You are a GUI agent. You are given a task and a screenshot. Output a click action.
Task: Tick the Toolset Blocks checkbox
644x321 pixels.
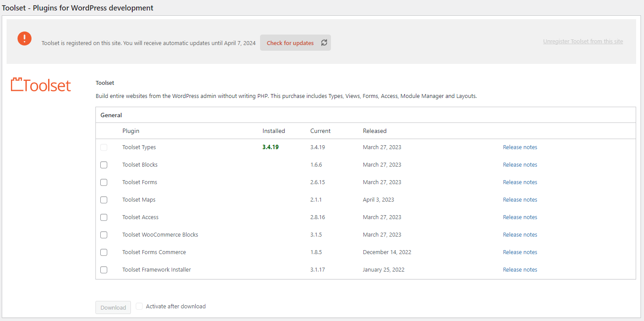pos(104,165)
